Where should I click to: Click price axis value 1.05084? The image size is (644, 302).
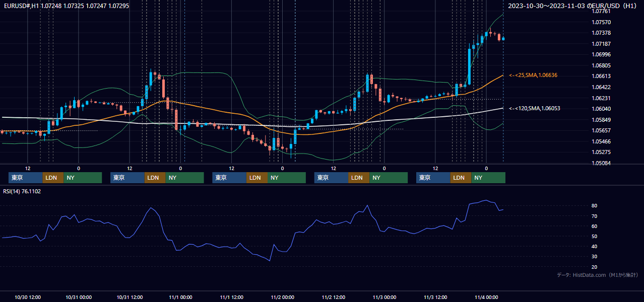[x=601, y=163]
